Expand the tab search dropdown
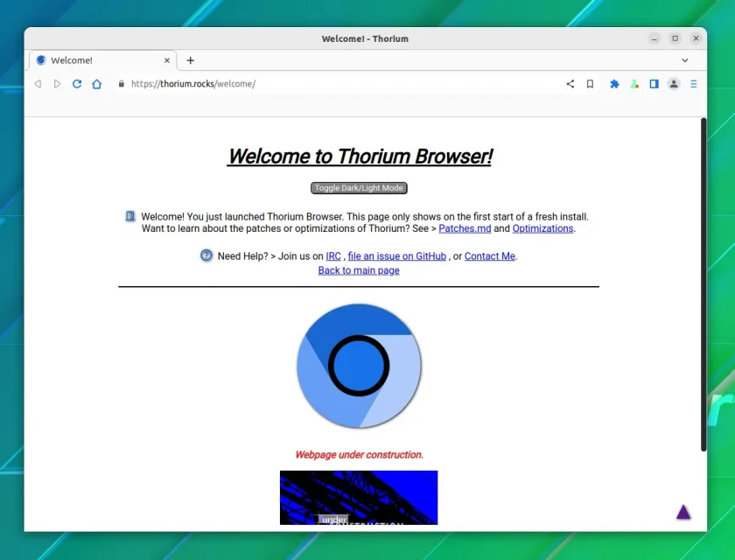 click(685, 60)
